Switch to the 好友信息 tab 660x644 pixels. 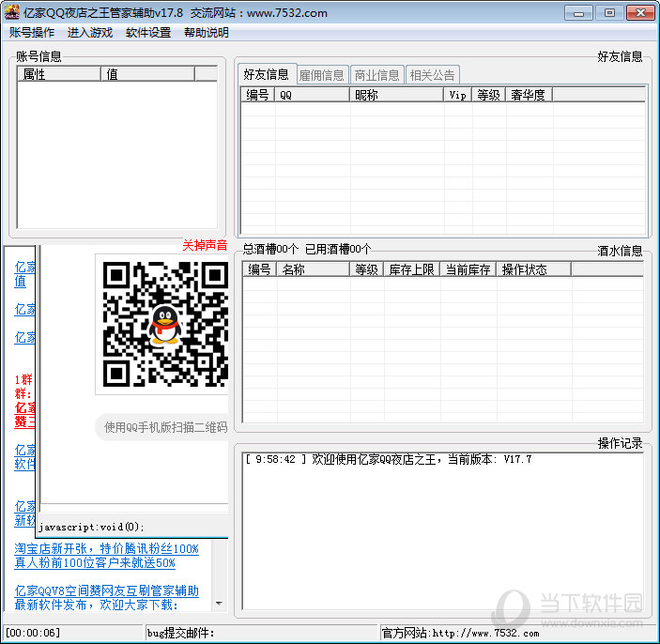pos(267,74)
